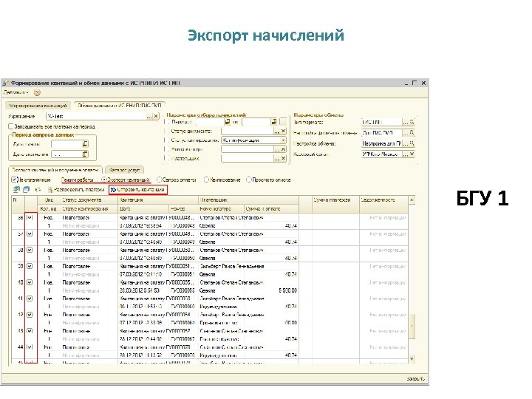Select the Запрос оплаты radio button
The image size is (532, 399).
160,180
